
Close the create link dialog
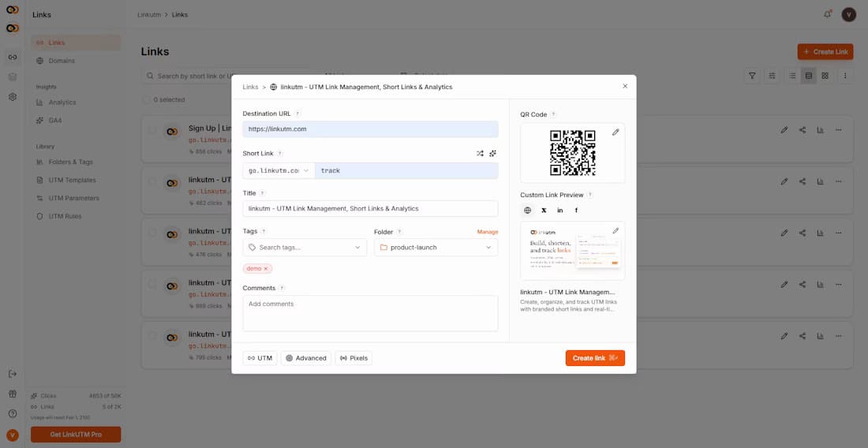click(625, 86)
